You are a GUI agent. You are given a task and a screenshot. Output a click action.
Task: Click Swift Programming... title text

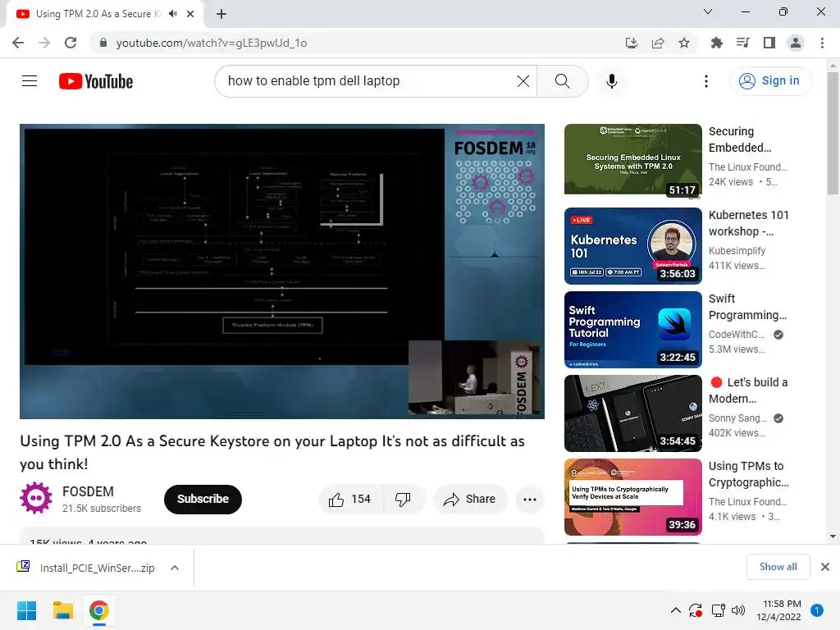point(748,307)
